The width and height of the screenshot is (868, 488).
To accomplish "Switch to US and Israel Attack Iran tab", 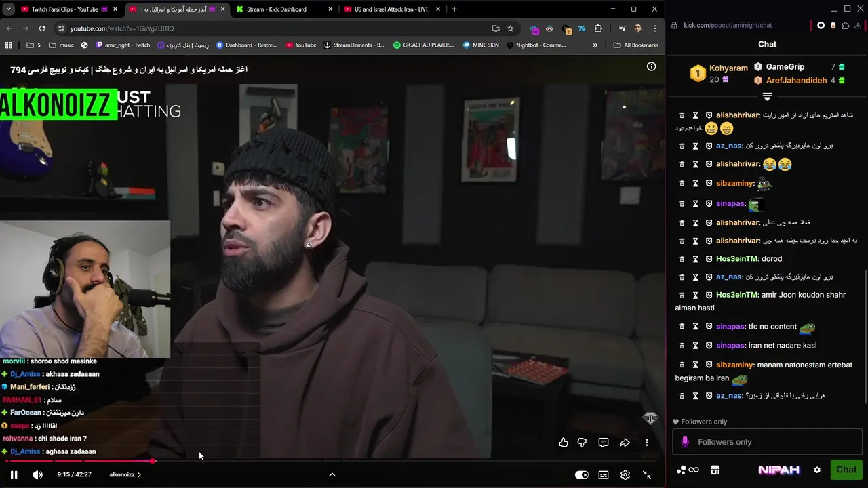I will pos(391,9).
